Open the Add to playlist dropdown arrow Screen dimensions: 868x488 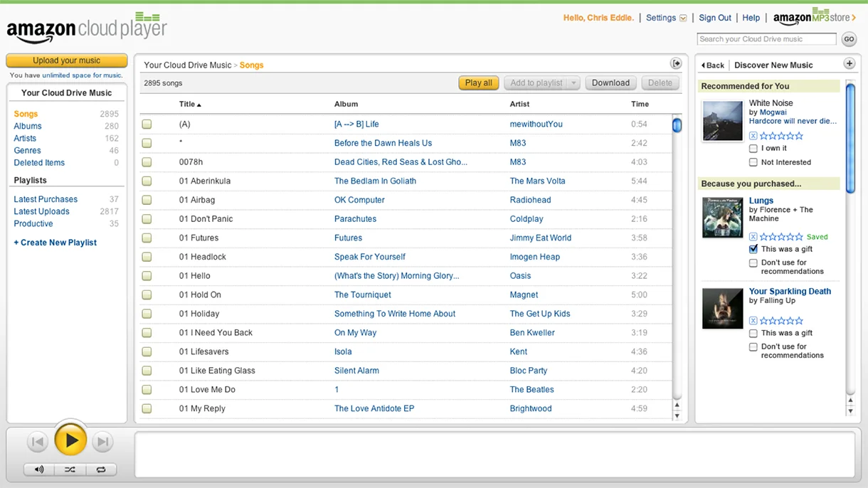tap(573, 83)
